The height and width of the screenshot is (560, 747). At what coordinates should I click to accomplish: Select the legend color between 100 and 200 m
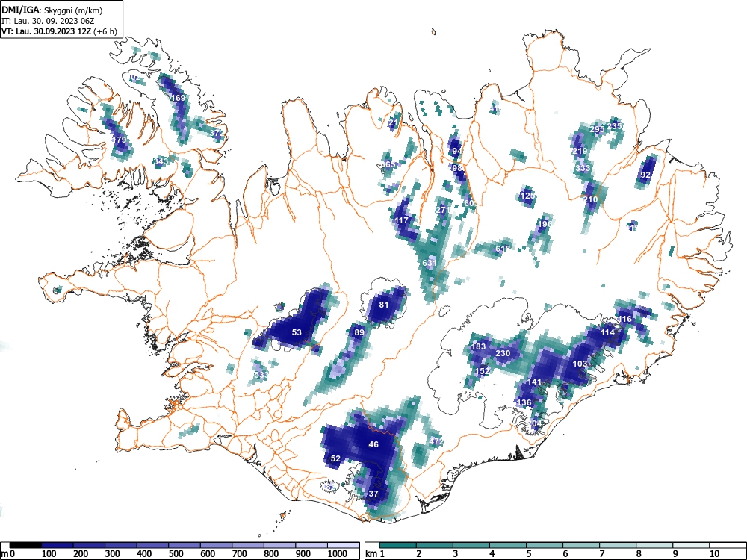tap(58, 545)
